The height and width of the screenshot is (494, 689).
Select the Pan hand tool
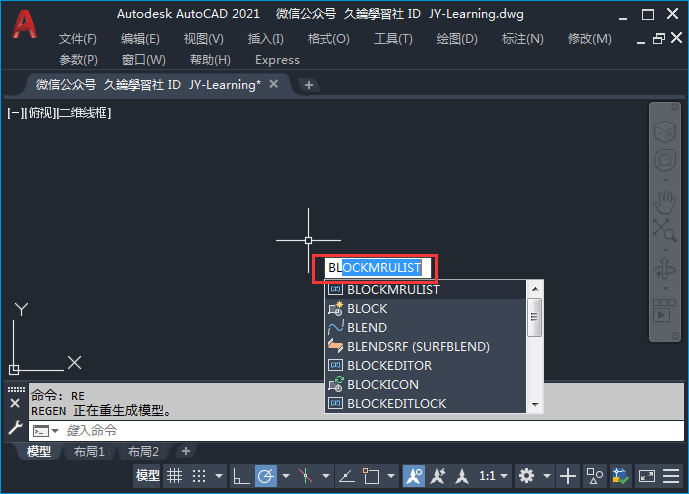[x=664, y=203]
